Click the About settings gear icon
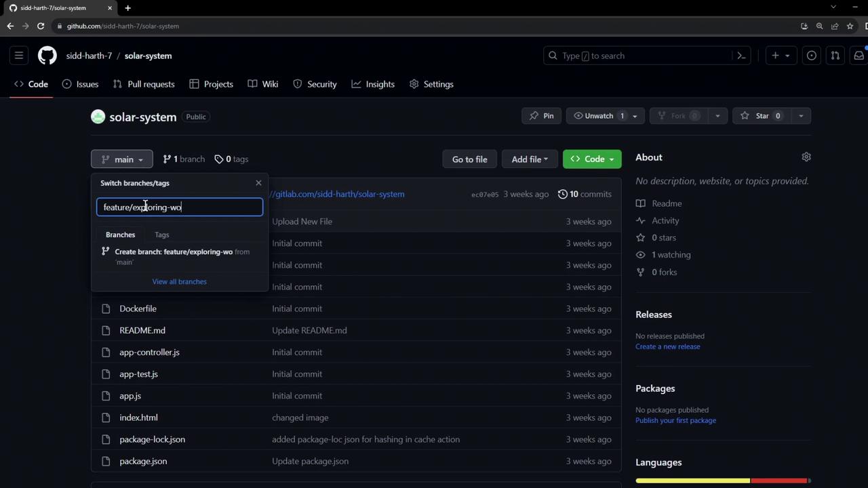The width and height of the screenshot is (868, 488). click(806, 157)
